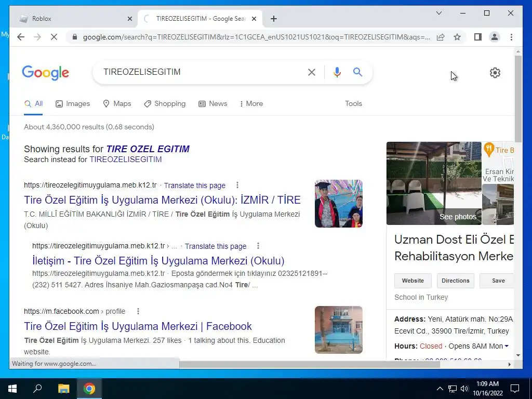The width and height of the screenshot is (532, 399).
Task: Open site security padlock info
Action: 75,37
